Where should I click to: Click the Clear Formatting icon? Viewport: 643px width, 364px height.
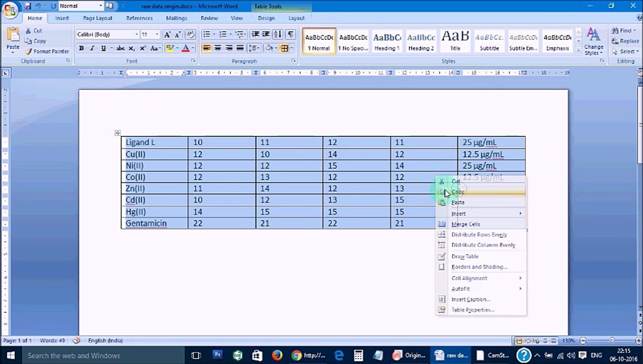tap(190, 34)
